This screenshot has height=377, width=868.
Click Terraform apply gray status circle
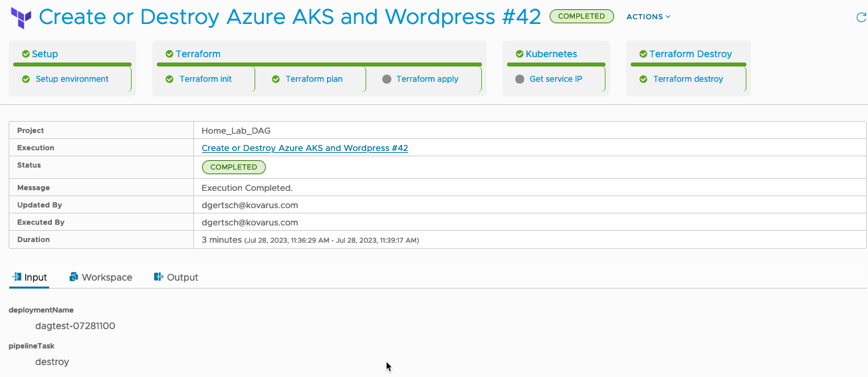click(387, 79)
